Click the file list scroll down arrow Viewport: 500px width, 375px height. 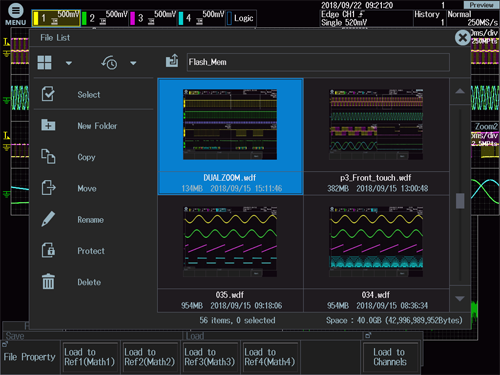click(x=460, y=299)
